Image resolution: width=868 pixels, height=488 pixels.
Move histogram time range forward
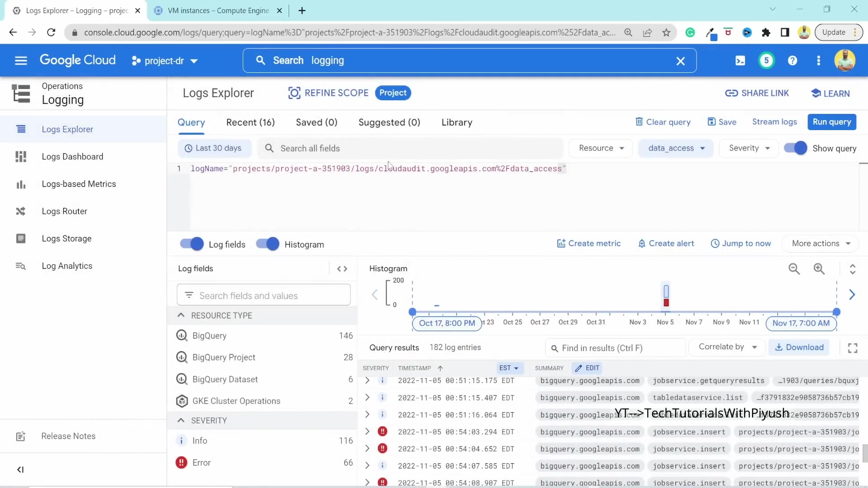[852, 295]
